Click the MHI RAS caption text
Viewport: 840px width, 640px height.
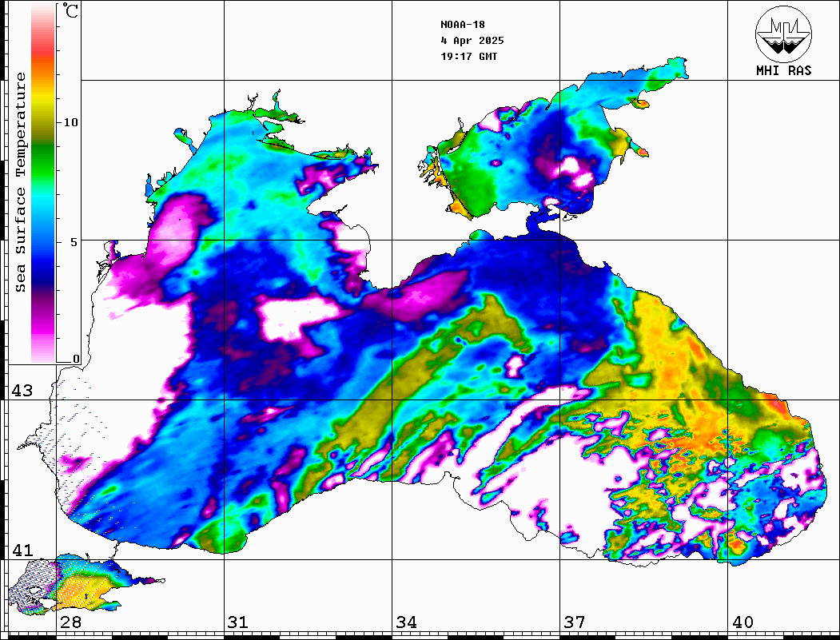783,70
